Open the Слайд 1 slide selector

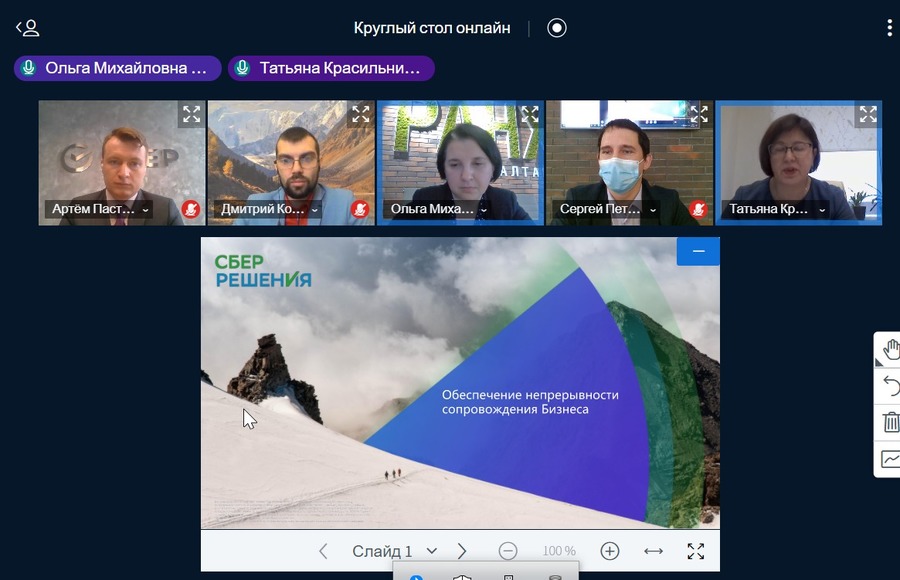(394, 551)
